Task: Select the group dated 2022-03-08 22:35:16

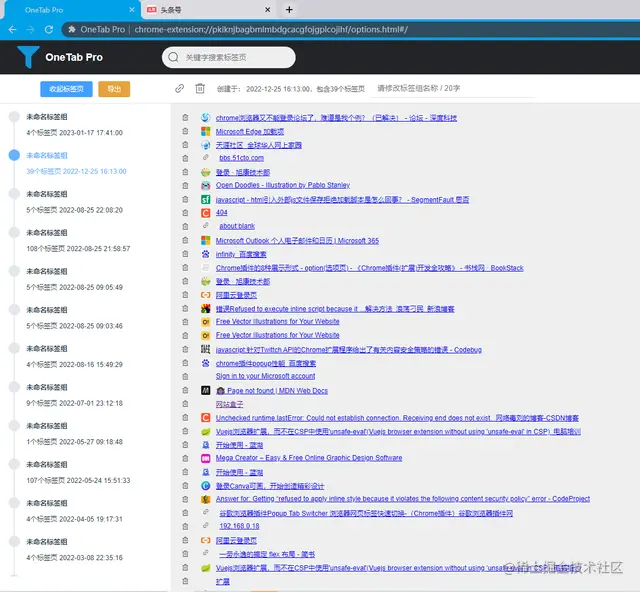Action: 74,550
